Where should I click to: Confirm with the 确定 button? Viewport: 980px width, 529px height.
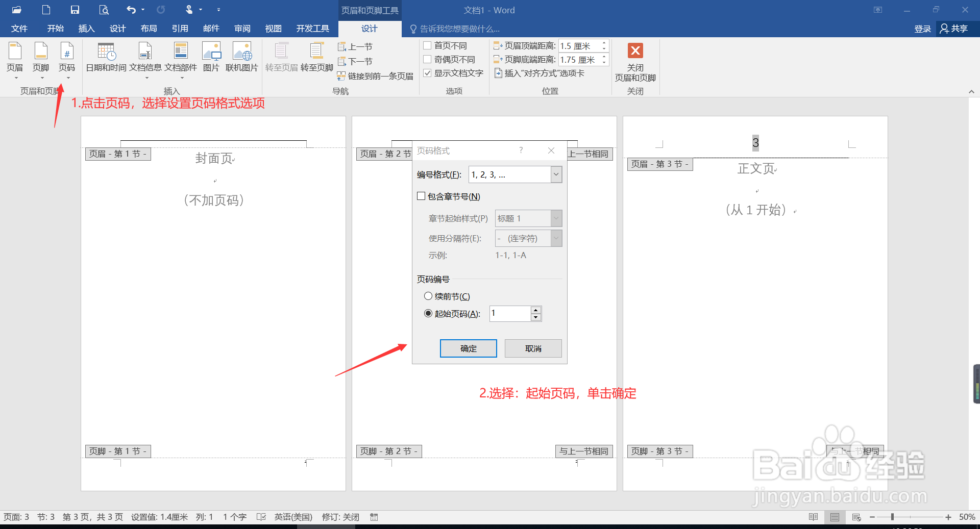click(x=468, y=348)
